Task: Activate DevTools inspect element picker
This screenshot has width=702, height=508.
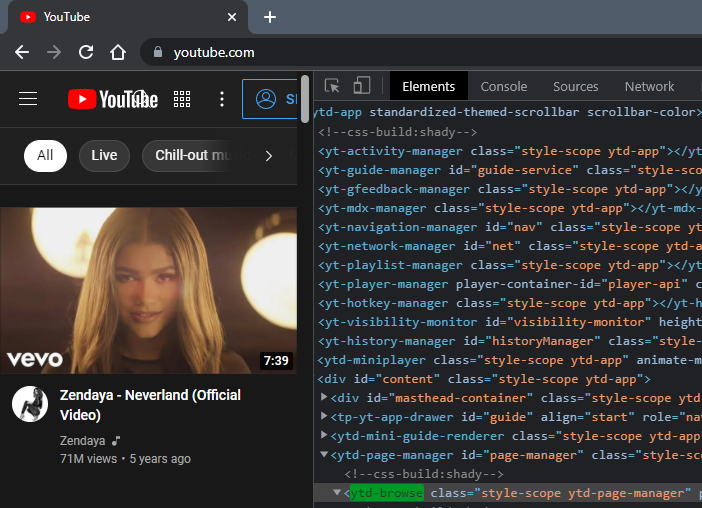Action: (332, 86)
